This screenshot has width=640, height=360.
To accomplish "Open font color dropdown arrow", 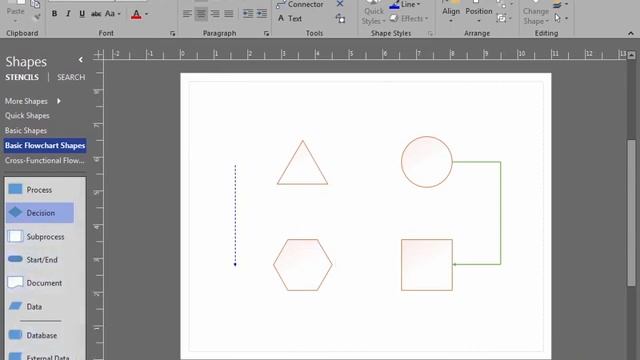I will click(x=147, y=14).
